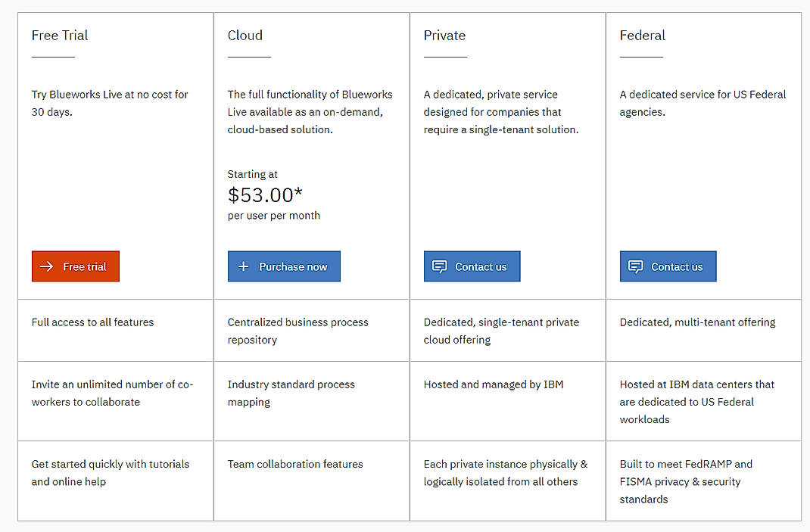This screenshot has height=532, width=810.
Task: Select the Free Trial column heading
Action: (59, 36)
